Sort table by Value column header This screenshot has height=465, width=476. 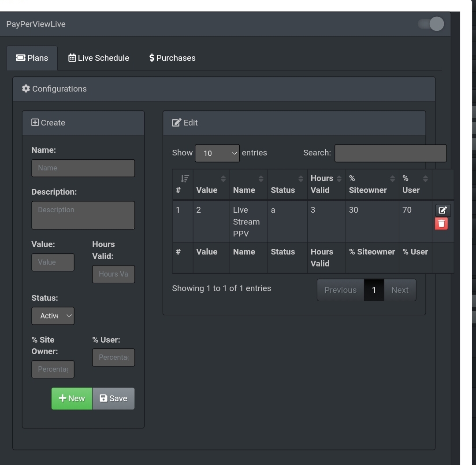[212, 185]
